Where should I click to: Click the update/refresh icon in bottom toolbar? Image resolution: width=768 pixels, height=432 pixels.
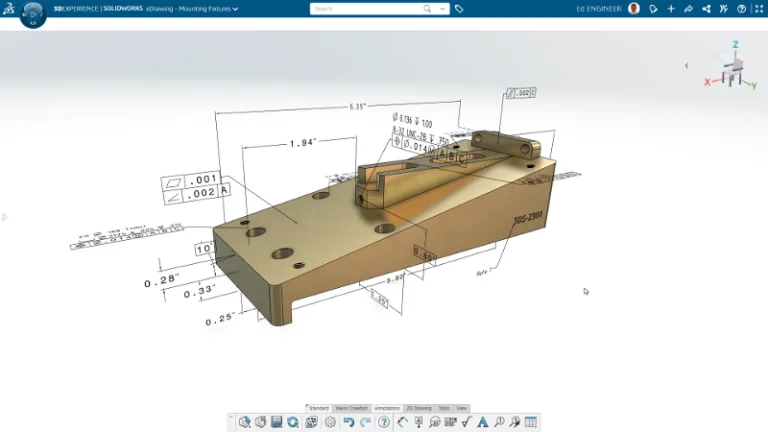pos(293,422)
